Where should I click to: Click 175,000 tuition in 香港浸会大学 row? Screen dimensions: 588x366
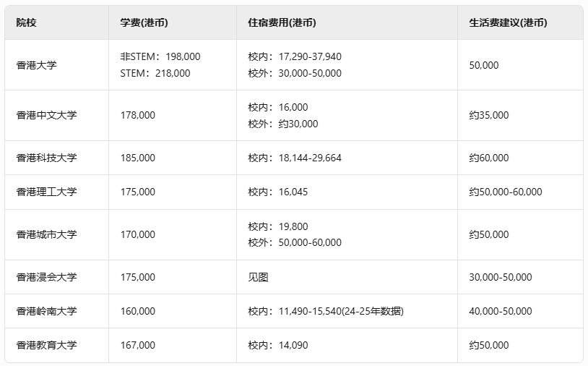pos(138,277)
